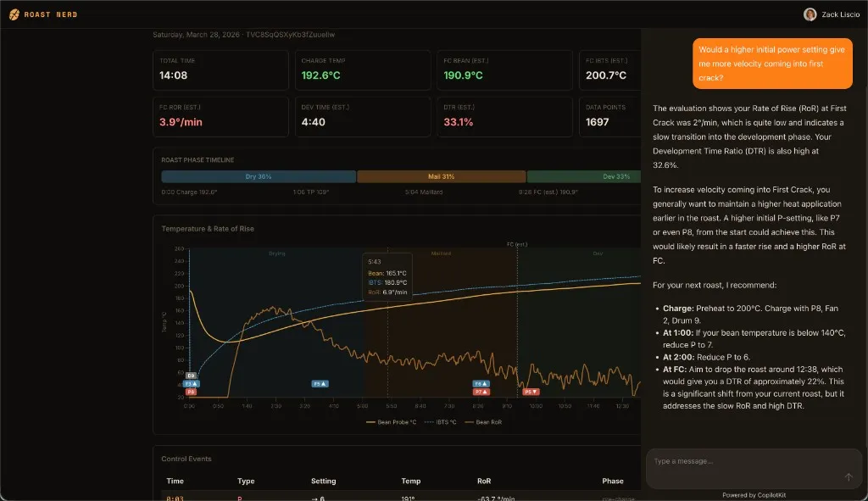Click the D9 drum event marker

coord(191,375)
